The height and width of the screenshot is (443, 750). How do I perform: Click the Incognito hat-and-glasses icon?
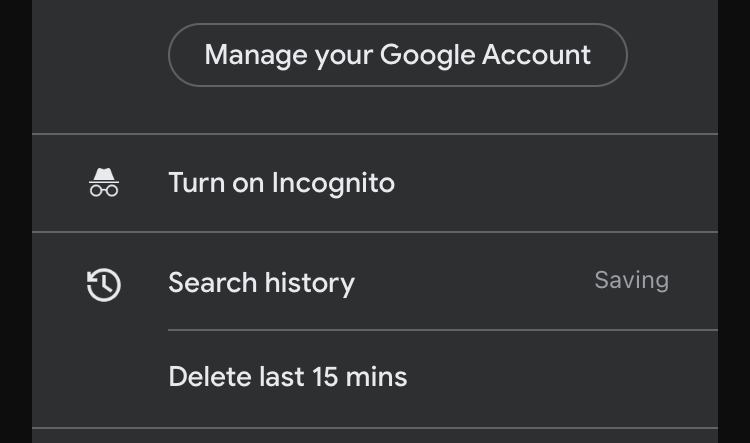104,182
